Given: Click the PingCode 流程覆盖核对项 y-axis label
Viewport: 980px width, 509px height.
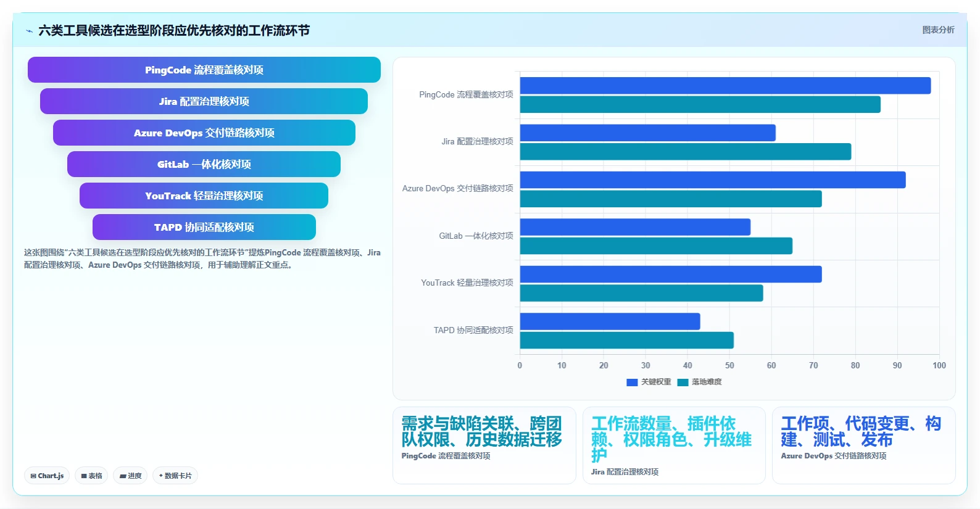Looking at the screenshot, I should (466, 95).
